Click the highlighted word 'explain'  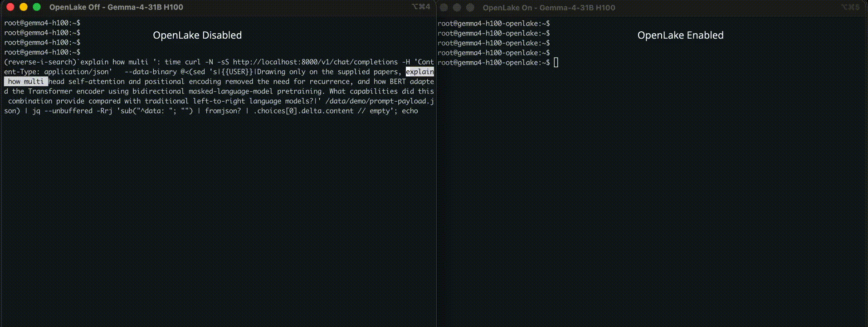(x=419, y=72)
